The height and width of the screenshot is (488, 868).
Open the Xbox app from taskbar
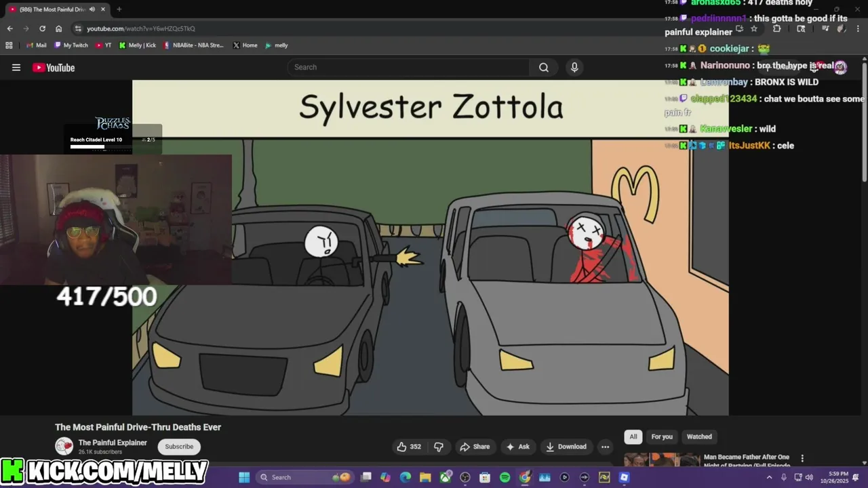pos(446,477)
